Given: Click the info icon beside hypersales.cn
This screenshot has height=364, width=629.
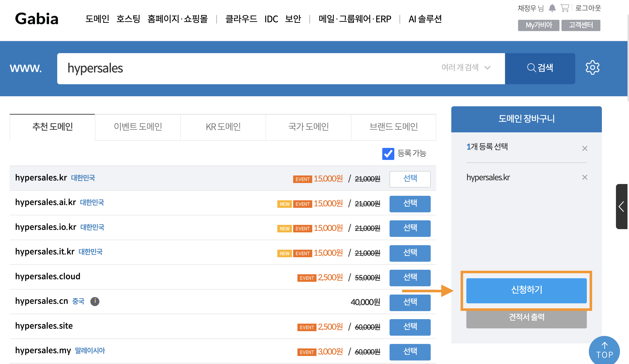Looking at the screenshot, I should [95, 301].
